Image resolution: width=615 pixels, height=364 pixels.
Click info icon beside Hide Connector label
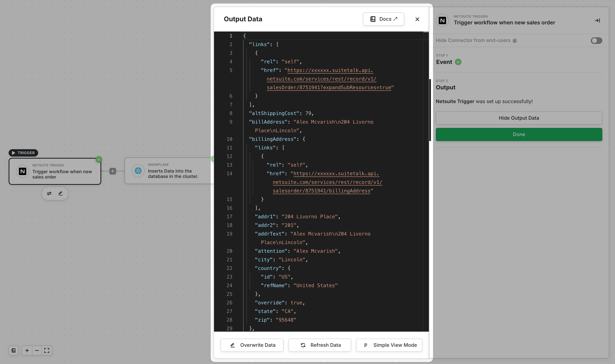pyautogui.click(x=515, y=41)
